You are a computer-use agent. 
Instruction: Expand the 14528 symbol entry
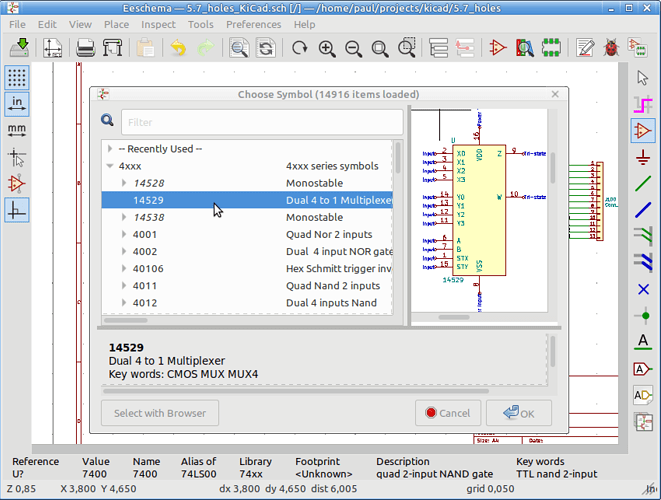[124, 183]
